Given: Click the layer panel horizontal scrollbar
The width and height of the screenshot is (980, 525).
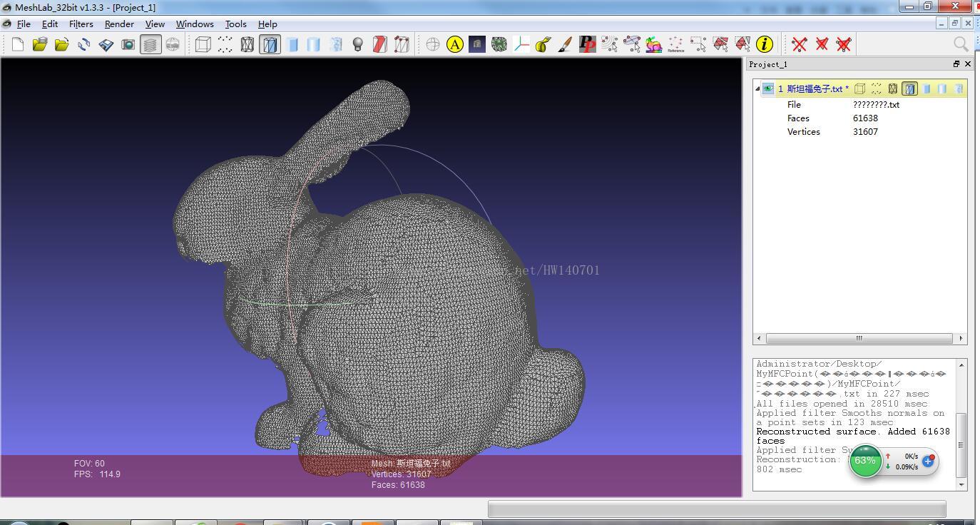Looking at the screenshot, I should pyautogui.click(x=859, y=338).
